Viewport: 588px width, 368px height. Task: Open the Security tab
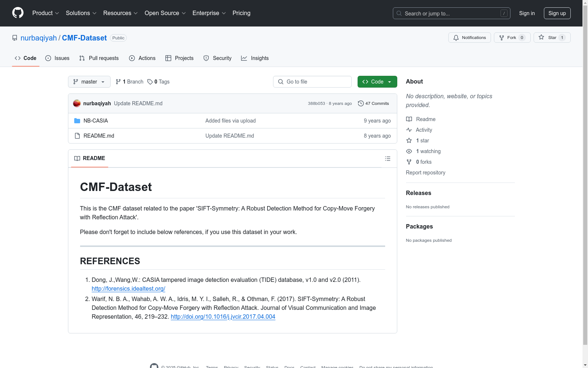click(x=218, y=58)
